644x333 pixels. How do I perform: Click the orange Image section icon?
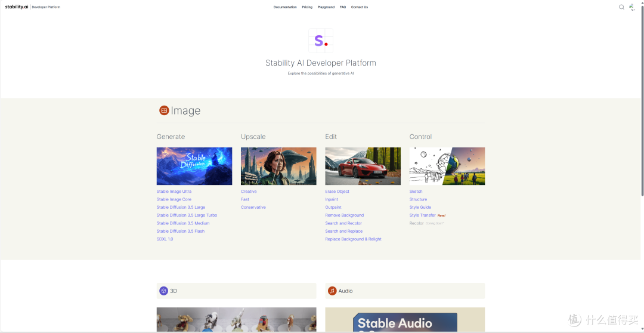tap(164, 110)
